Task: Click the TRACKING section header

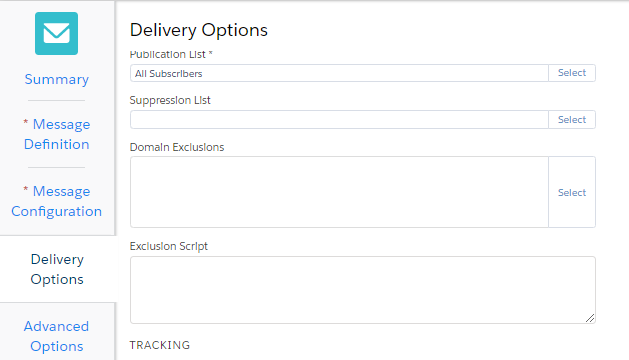Action: tap(160, 345)
